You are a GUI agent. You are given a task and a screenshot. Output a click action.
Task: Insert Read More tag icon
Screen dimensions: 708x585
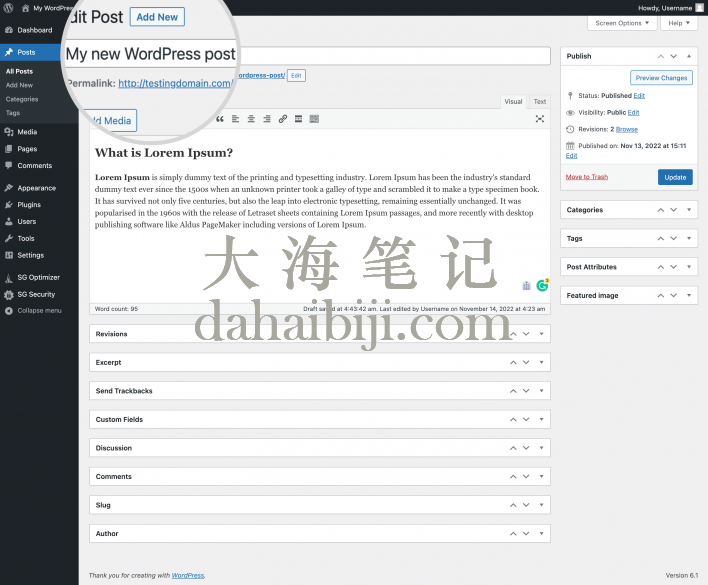298,119
